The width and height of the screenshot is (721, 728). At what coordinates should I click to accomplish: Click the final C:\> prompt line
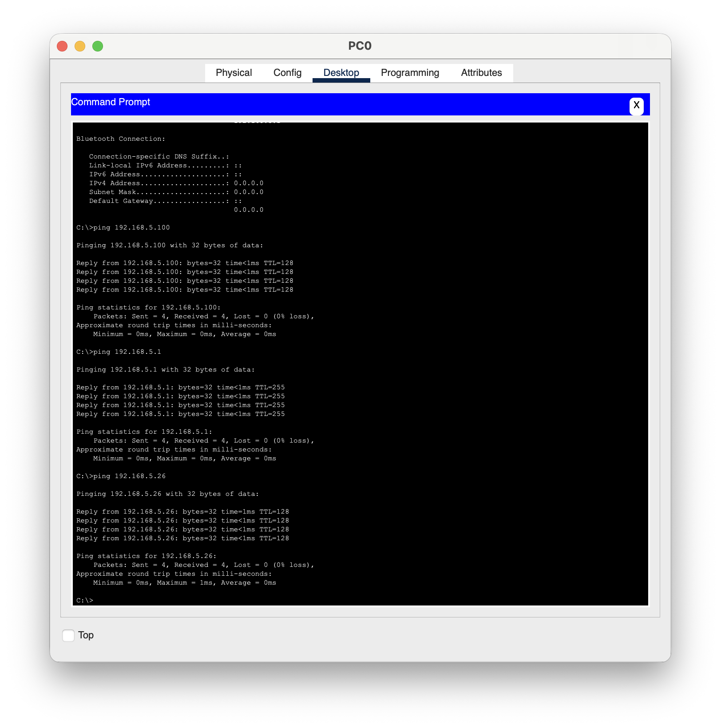coord(85,600)
